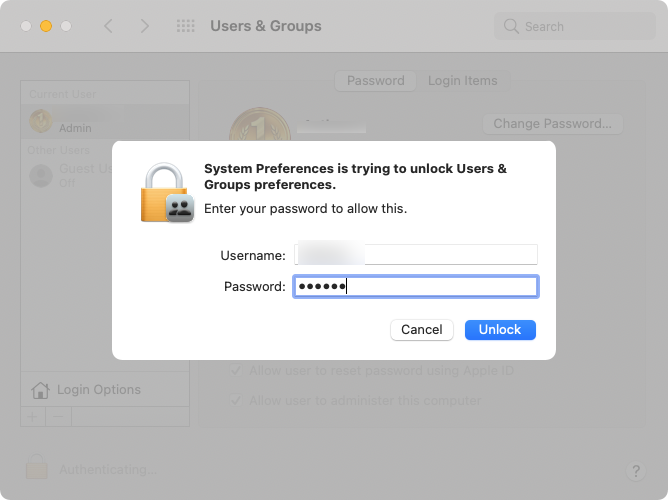668x500 pixels.
Task: Click the Authenticating… status text
Action: tap(108, 469)
